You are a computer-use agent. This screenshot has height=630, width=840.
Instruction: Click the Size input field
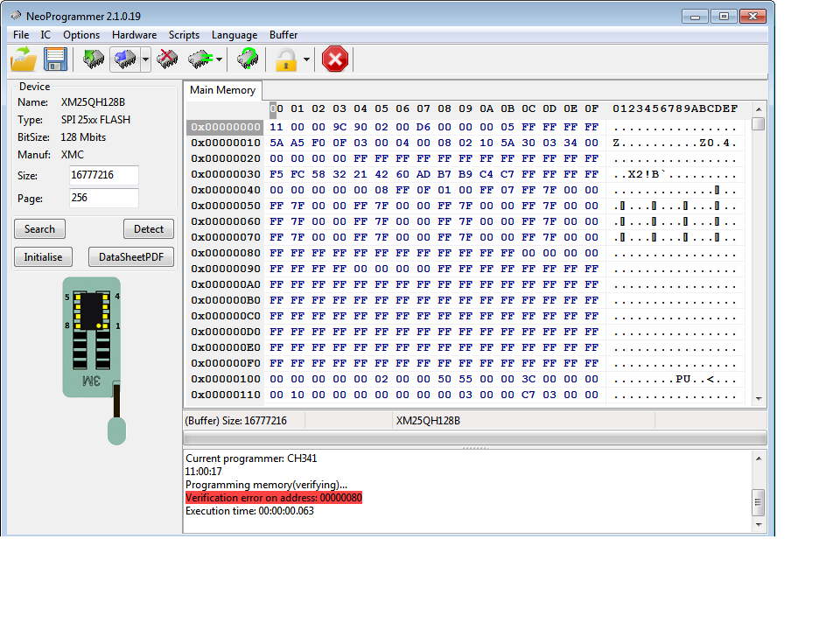tap(104, 176)
